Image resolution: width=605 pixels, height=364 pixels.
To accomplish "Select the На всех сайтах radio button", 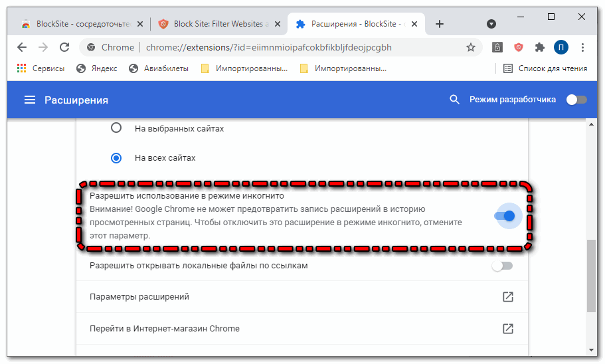I will pyautogui.click(x=116, y=158).
